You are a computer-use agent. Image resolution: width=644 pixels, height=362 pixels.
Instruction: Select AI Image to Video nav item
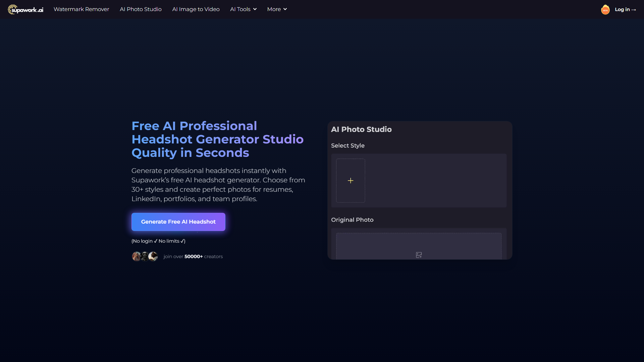pyautogui.click(x=196, y=9)
